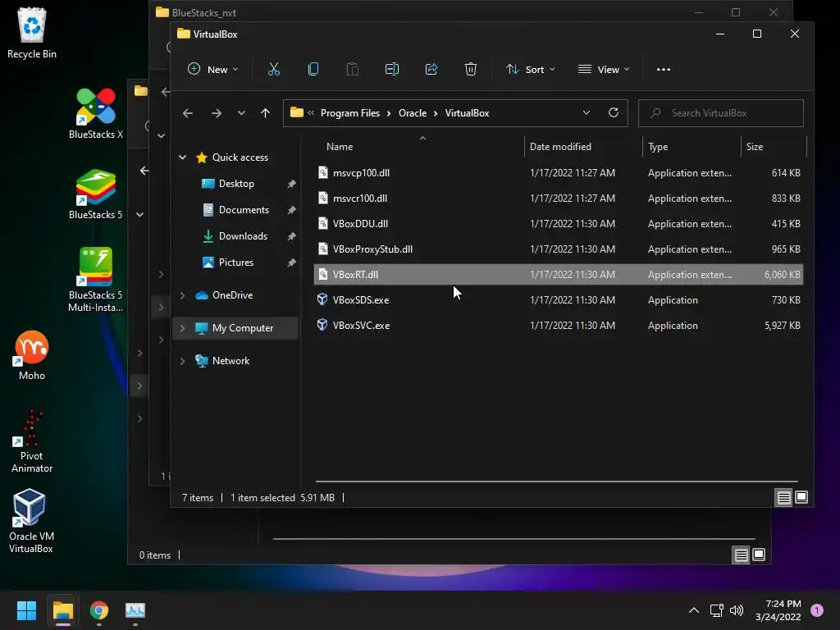Select Pivot Animator desktop shortcut
This screenshot has height=630, width=840.
tap(32, 441)
